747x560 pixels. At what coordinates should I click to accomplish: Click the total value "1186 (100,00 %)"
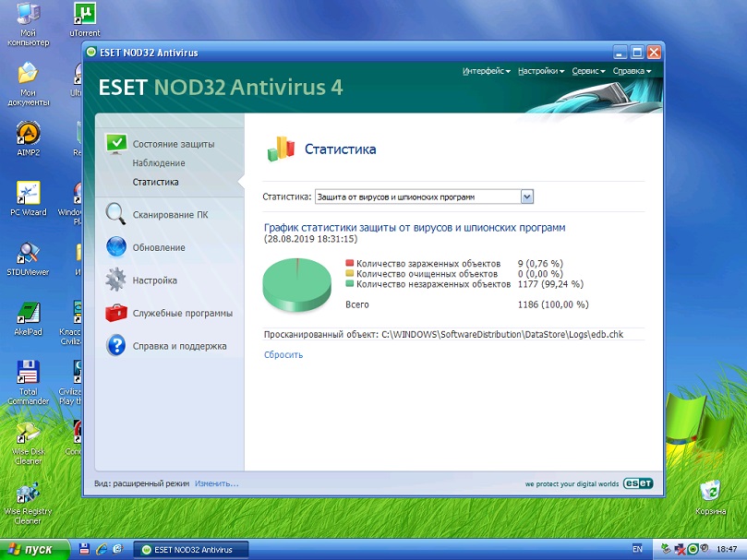[553, 304]
